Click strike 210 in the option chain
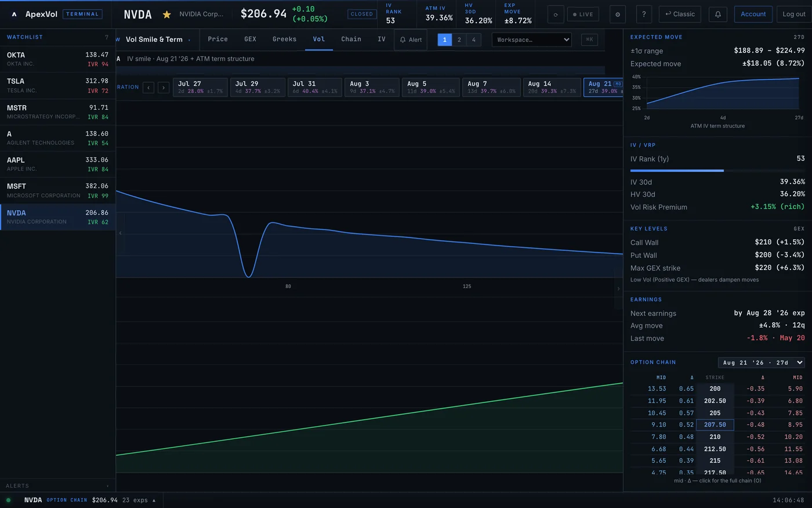Screen dimensions: 812x508 [715, 437]
